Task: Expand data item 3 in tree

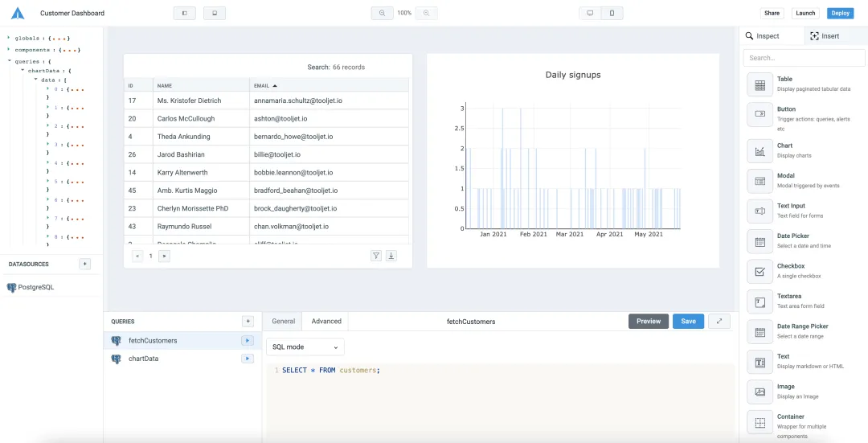Action: point(48,144)
